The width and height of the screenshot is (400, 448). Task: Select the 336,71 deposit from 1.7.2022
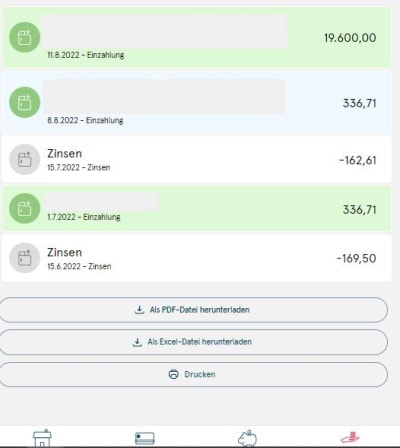[197, 209]
